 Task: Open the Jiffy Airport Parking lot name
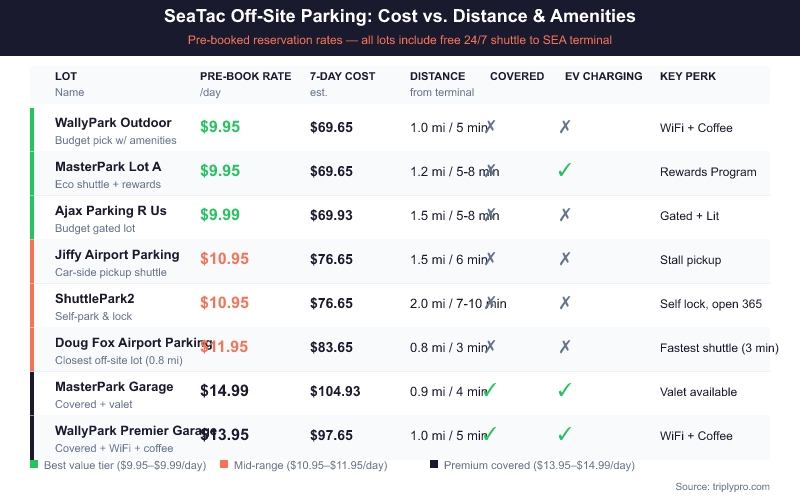117,255
